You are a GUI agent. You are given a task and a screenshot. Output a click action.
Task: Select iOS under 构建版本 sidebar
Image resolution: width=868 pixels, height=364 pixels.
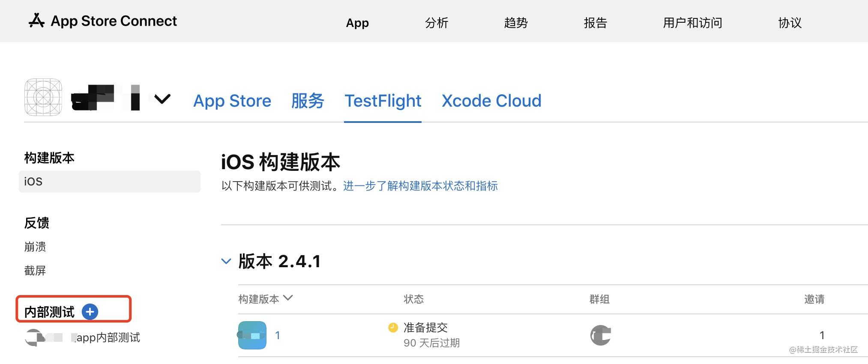pyautogui.click(x=33, y=181)
